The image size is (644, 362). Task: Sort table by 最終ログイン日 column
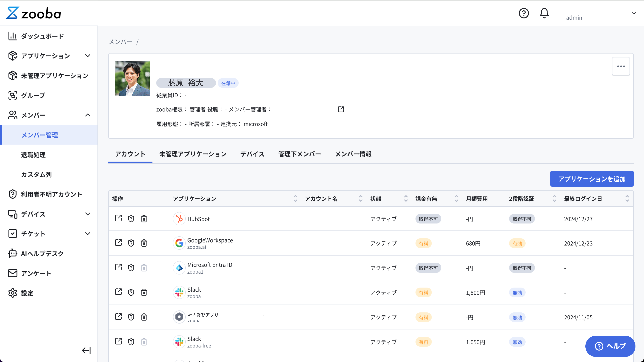pyautogui.click(x=627, y=198)
